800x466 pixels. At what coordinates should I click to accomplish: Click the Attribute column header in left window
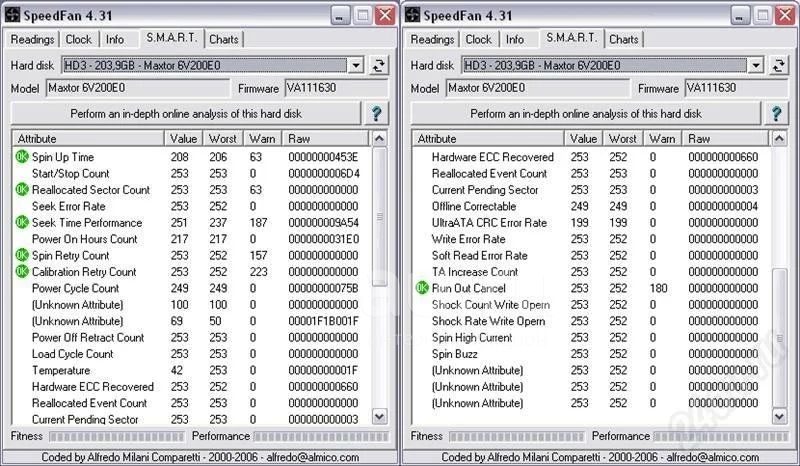pos(88,138)
